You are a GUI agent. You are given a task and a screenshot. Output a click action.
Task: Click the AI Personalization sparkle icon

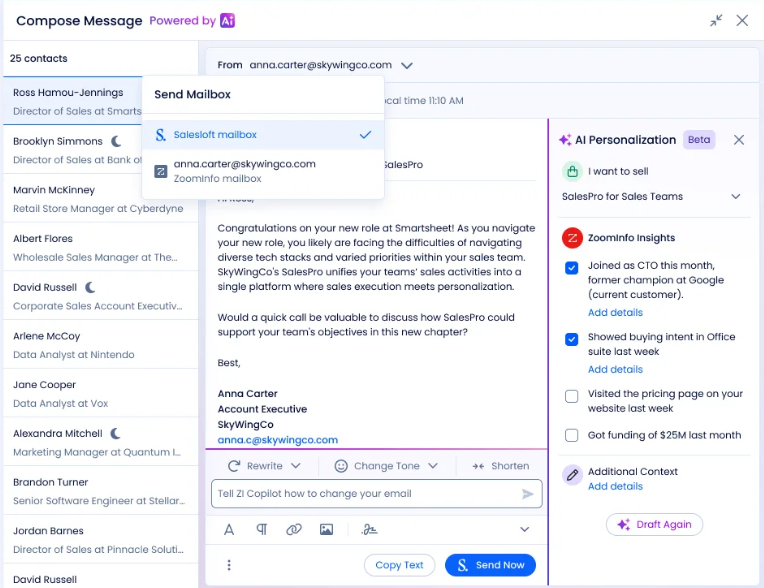pos(565,140)
